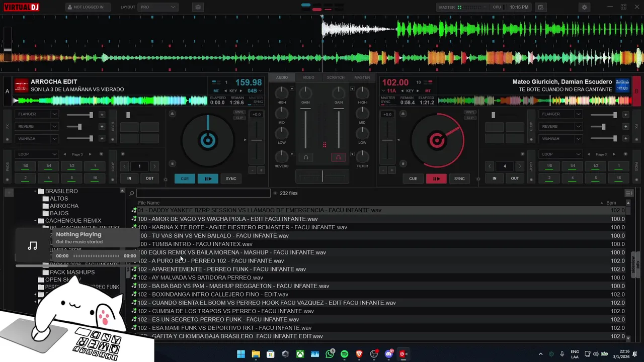Image resolution: width=644 pixels, height=362 pixels.
Task: Toggle right channel red headphone cue
Action: (338, 157)
